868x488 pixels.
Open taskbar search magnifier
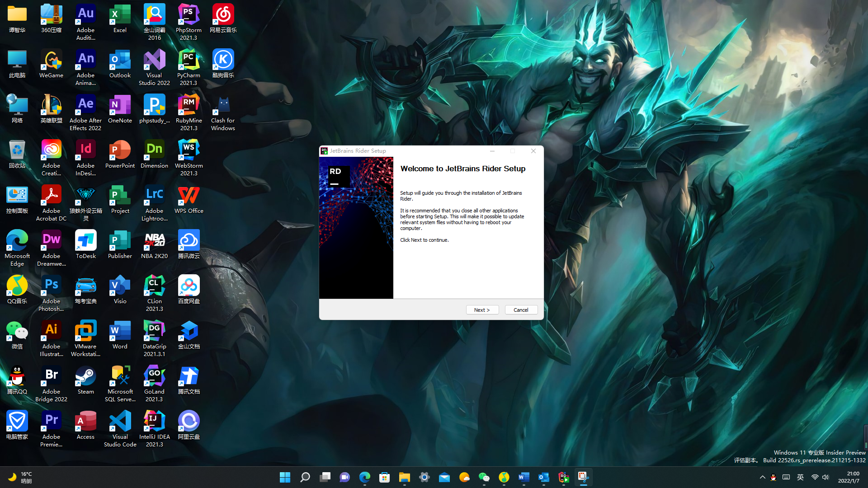[305, 477]
